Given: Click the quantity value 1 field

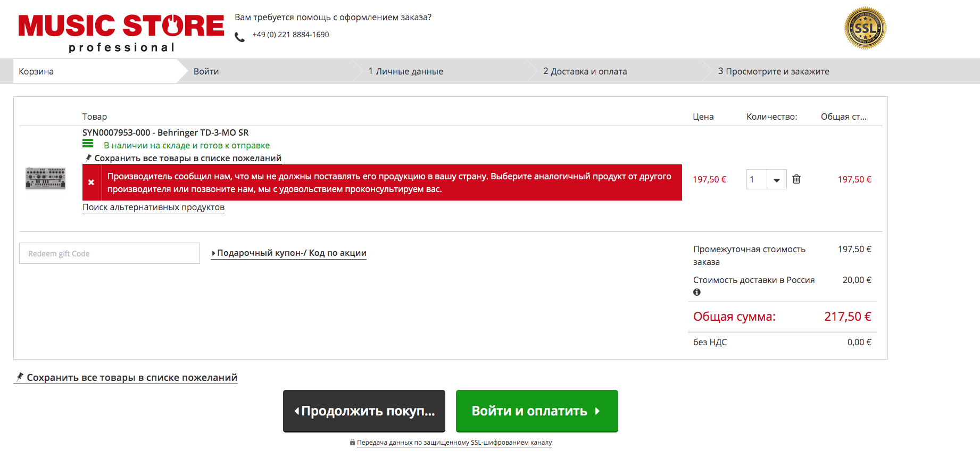Looking at the screenshot, I should pyautogui.click(x=757, y=179).
